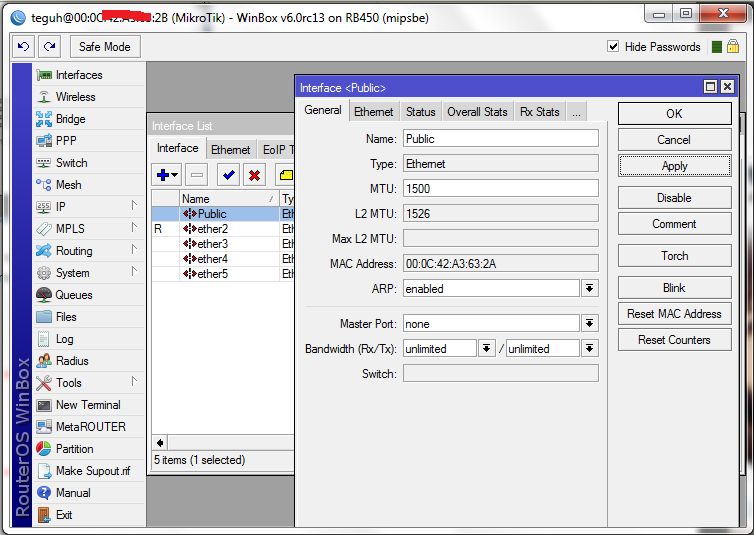Switch to Ethernet tab in Interface dialog

[374, 112]
